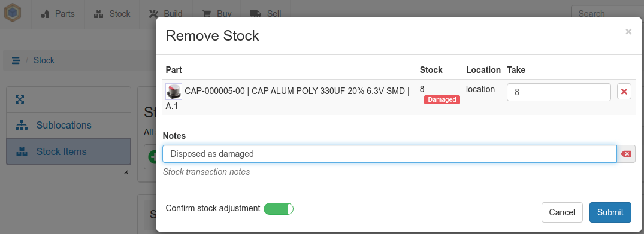Remove the CAP-000005-00 row with red X
This screenshot has height=234, width=644.
[x=624, y=92]
